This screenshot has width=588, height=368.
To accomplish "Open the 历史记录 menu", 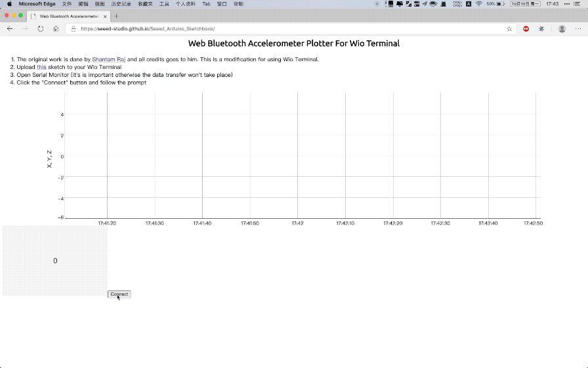I will (121, 4).
